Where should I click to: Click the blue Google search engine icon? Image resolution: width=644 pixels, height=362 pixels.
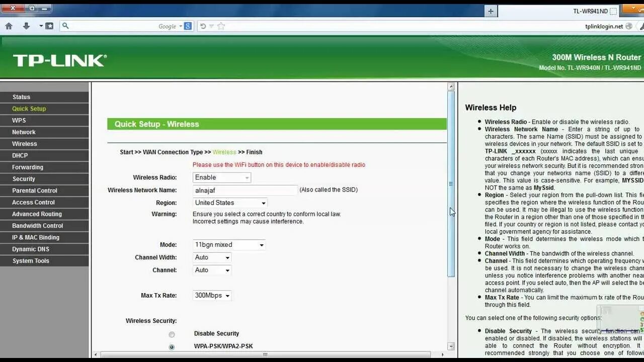tap(188, 26)
